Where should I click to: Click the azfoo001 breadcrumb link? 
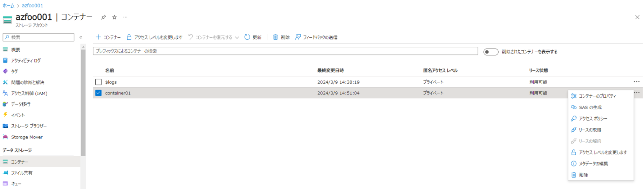pyautogui.click(x=32, y=6)
